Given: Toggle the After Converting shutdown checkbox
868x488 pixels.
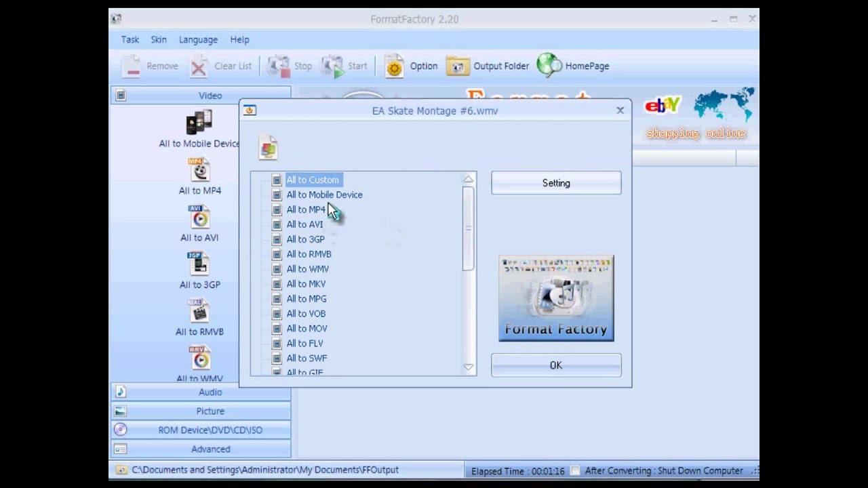Looking at the screenshot, I should [x=575, y=470].
